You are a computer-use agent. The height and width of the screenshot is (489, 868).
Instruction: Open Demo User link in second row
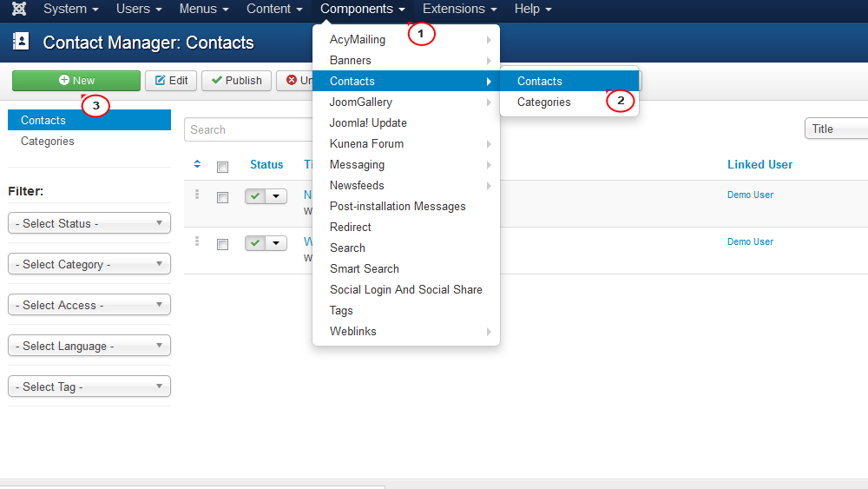click(750, 241)
